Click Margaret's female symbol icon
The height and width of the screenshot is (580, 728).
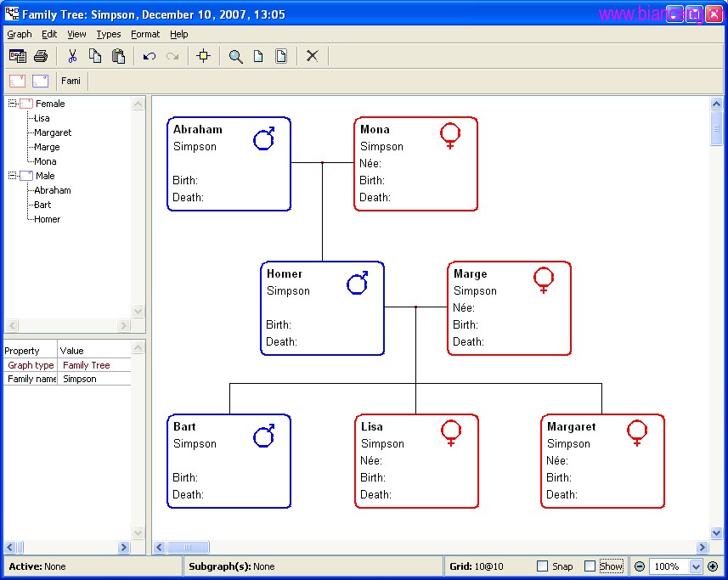click(x=637, y=433)
